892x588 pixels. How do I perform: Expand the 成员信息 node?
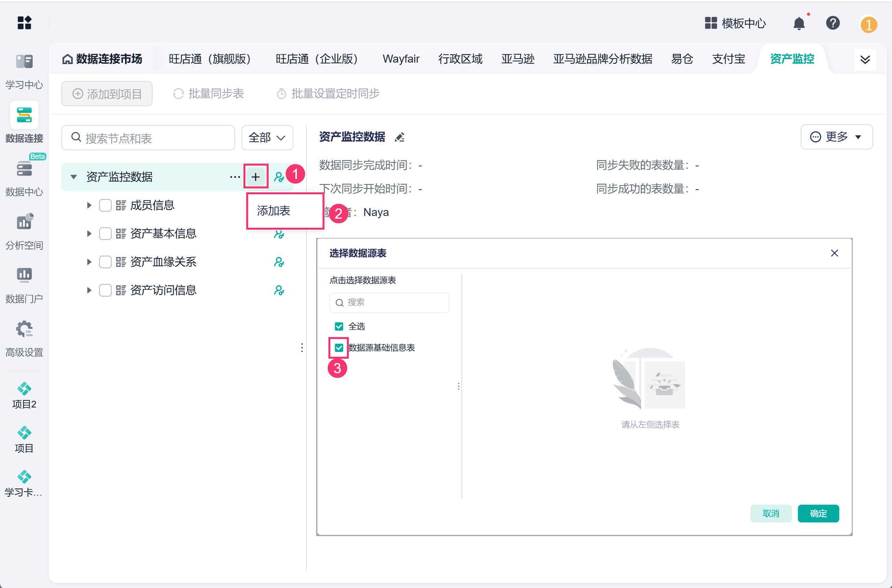[x=89, y=205]
